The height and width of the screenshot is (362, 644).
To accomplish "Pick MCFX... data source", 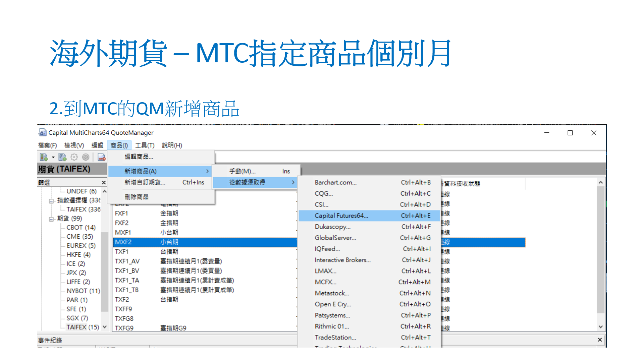I will tap(369, 282).
